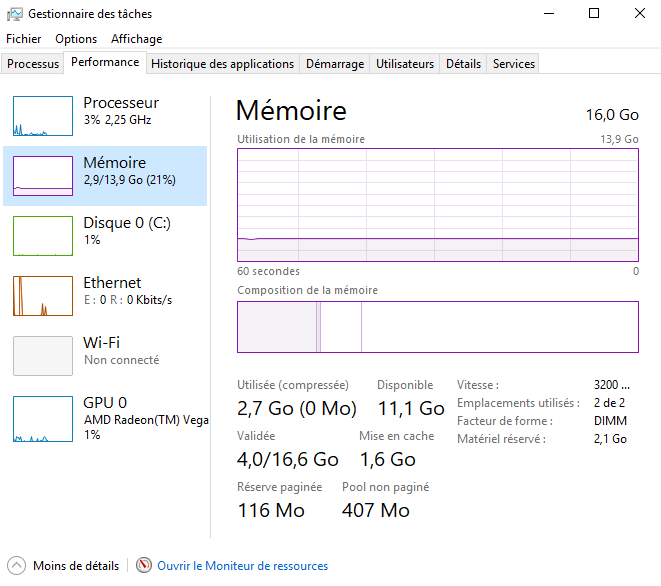
Task: Open the Disque 0 (C:) performance graph
Action: (43, 236)
